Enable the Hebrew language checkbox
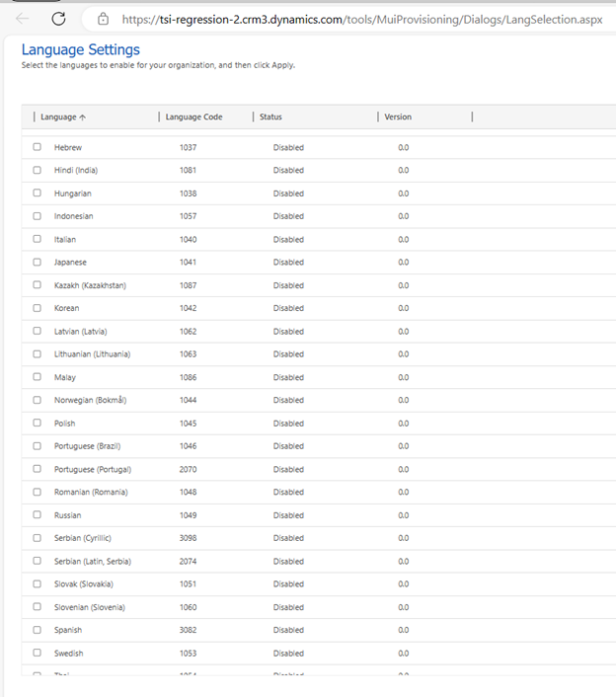Viewport: 616px width, 697px height. (x=38, y=147)
